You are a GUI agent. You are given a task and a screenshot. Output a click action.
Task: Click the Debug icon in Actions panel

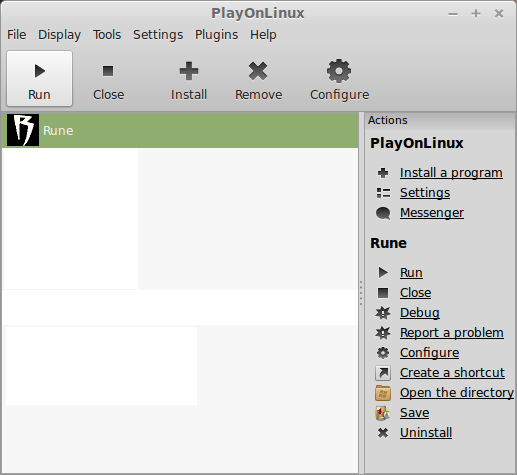coord(383,313)
